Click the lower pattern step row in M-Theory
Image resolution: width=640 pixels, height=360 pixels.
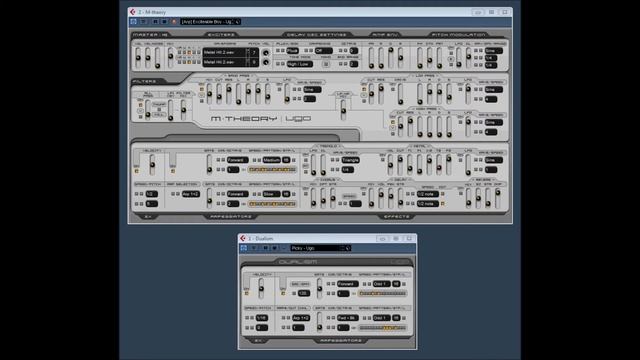(273, 203)
